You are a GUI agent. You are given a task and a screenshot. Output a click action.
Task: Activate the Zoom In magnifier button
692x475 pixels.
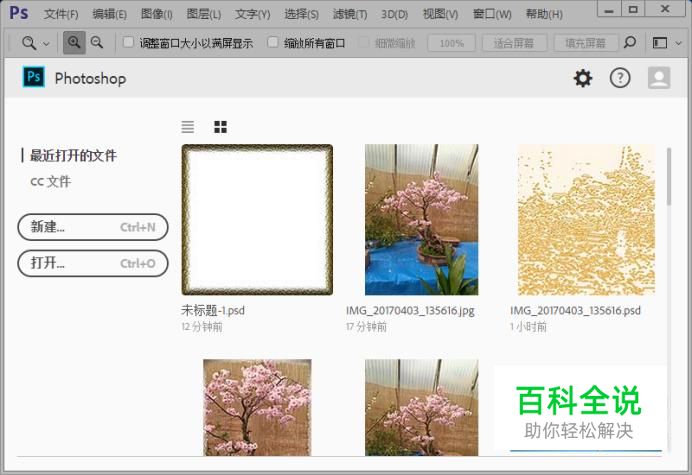74,43
